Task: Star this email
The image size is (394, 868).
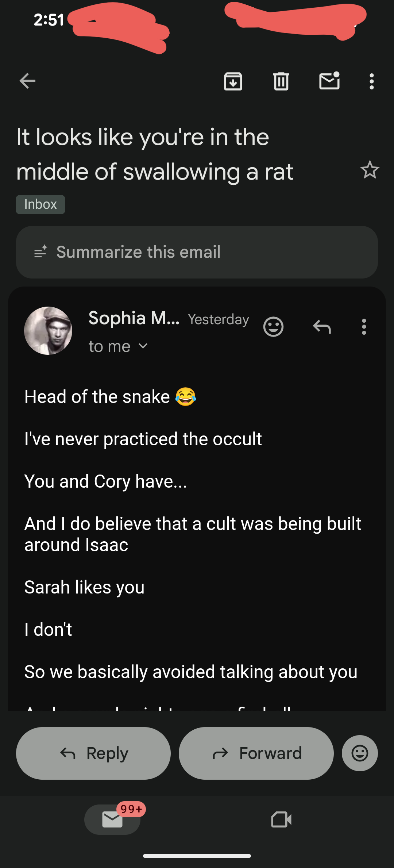Action: click(x=370, y=170)
